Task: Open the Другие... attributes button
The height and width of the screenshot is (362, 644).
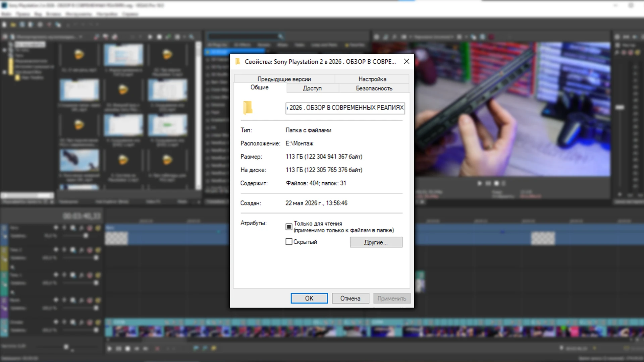Action: click(376, 242)
